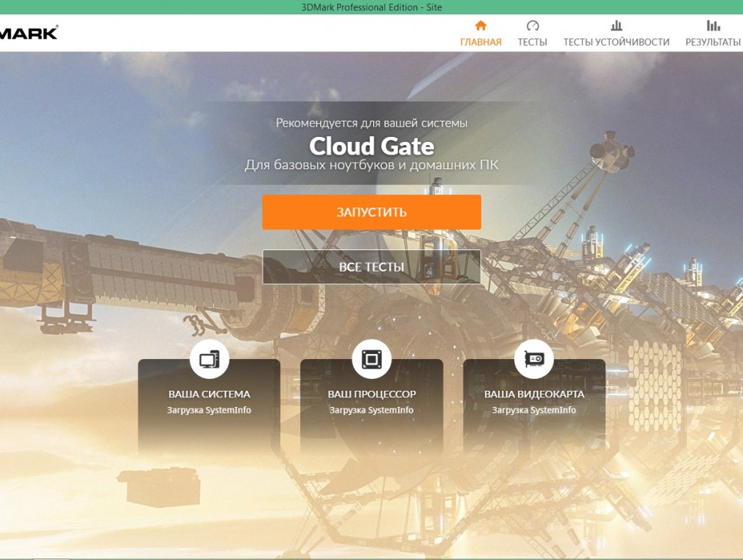Select the ВАША СИСТЕМА card
The image size is (743, 560).
pyautogui.click(x=209, y=405)
